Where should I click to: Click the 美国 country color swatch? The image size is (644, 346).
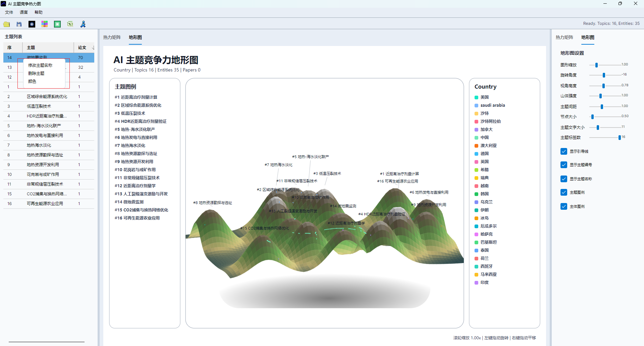tap(476, 97)
